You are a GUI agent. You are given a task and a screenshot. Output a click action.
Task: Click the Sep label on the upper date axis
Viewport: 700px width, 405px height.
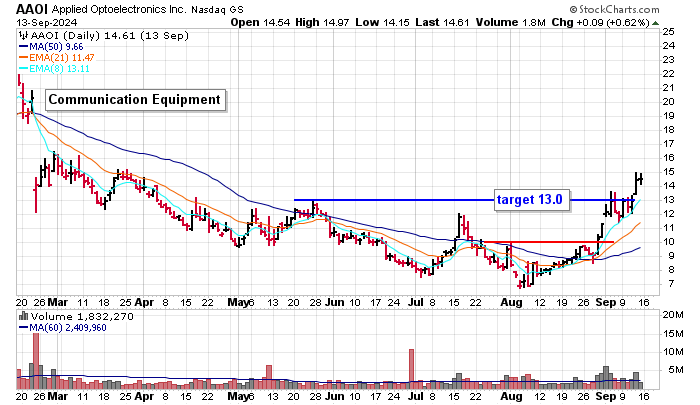pyautogui.click(x=605, y=302)
